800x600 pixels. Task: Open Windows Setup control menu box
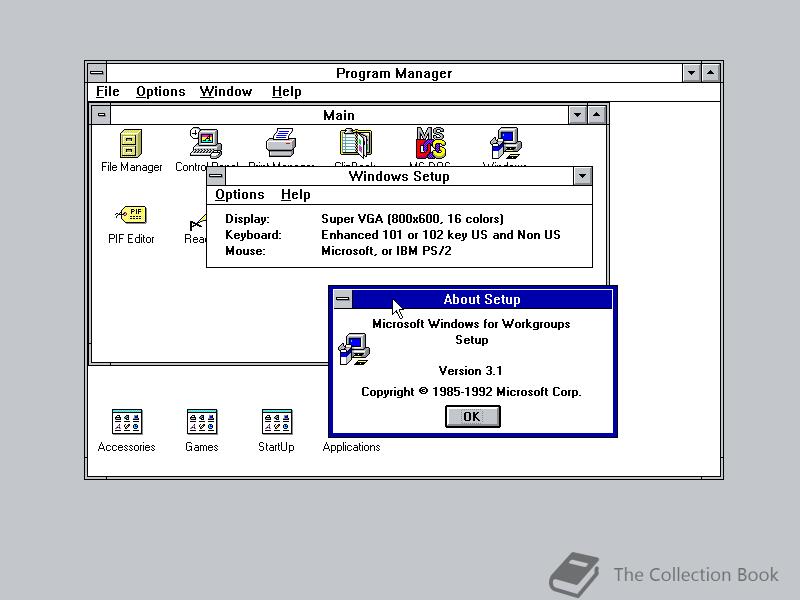216,176
